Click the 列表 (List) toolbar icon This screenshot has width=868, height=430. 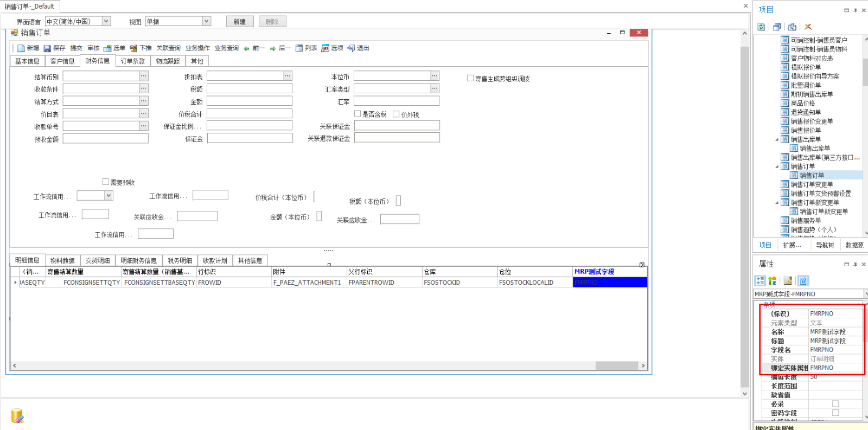[x=299, y=48]
